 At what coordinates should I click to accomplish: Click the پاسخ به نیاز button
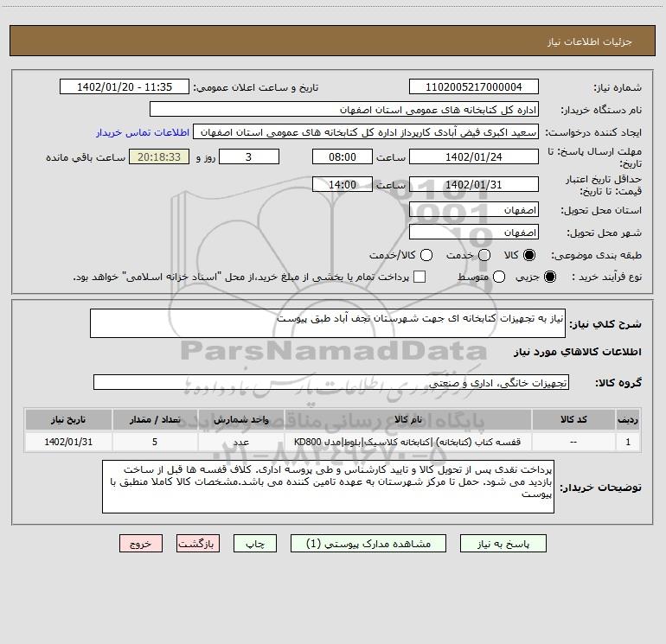pyautogui.click(x=503, y=544)
